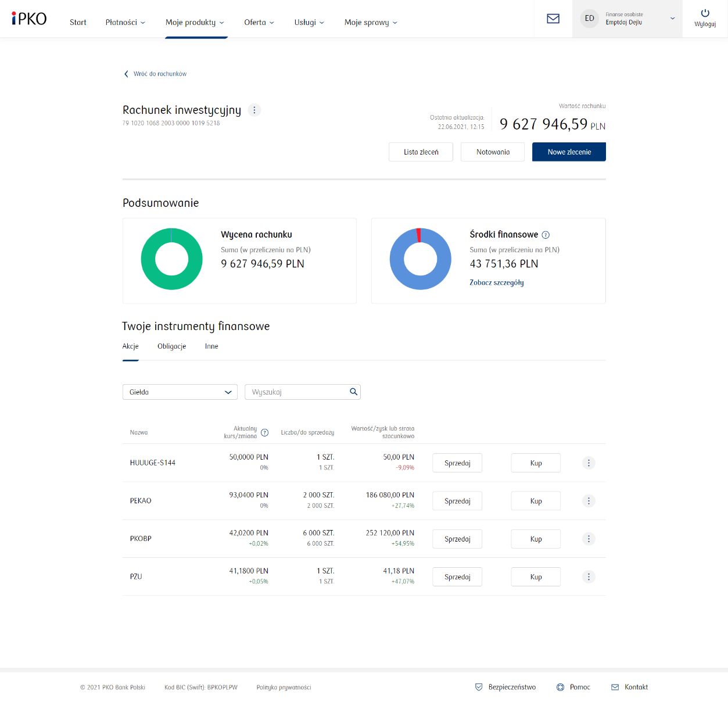Image resolution: width=728 pixels, height=702 pixels.
Task: Click the PEKAO instrument name
Action: coord(141,501)
